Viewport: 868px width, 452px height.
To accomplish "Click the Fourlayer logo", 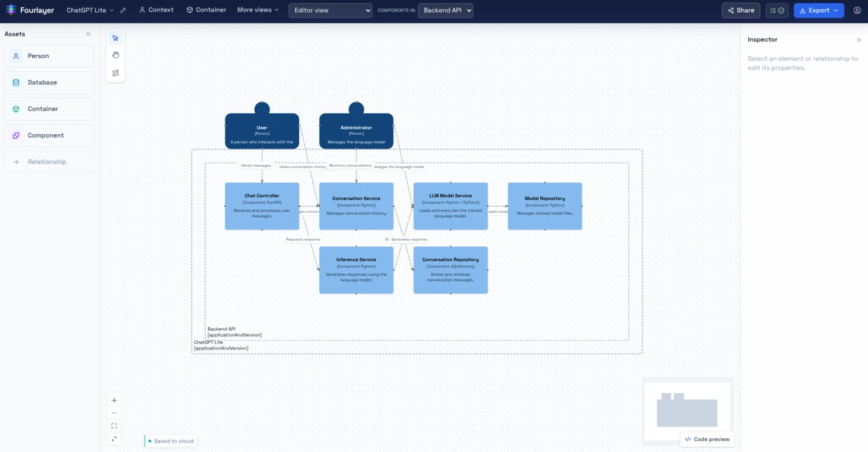I will [x=30, y=10].
